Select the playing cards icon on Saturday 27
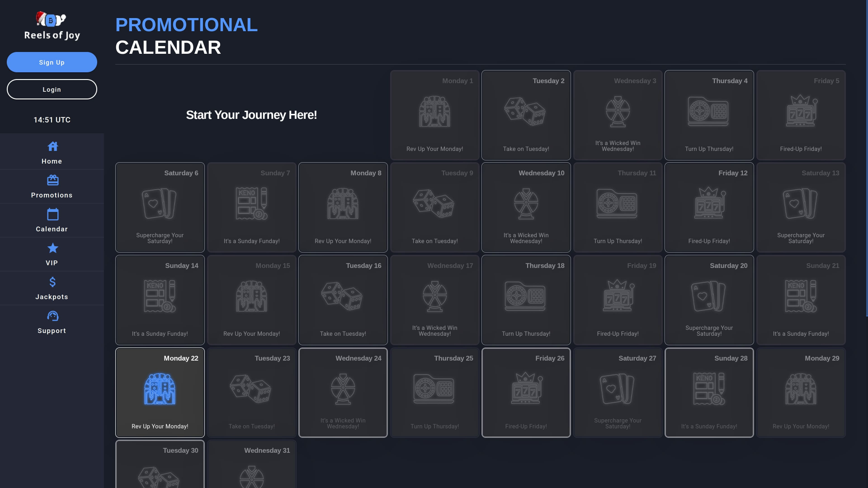 (617, 389)
